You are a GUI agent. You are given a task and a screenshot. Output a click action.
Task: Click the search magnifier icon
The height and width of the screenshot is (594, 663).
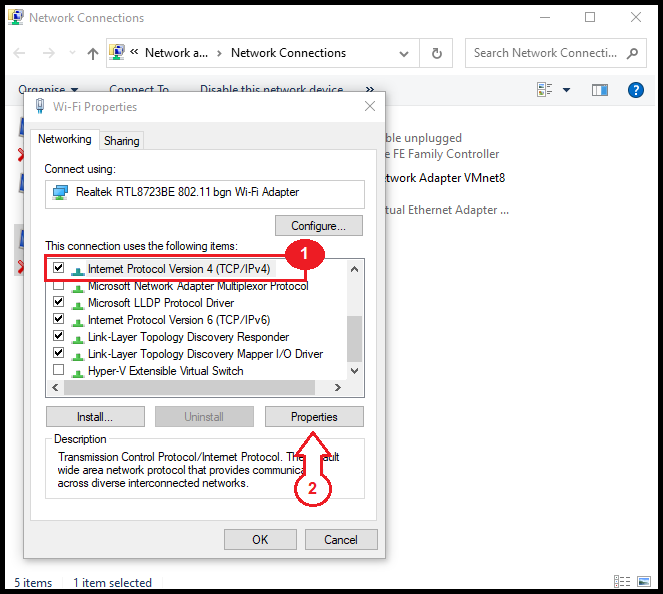[x=632, y=53]
